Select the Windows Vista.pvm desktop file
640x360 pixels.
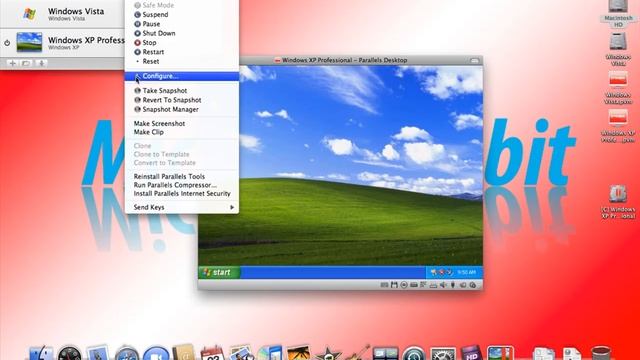tap(618, 87)
